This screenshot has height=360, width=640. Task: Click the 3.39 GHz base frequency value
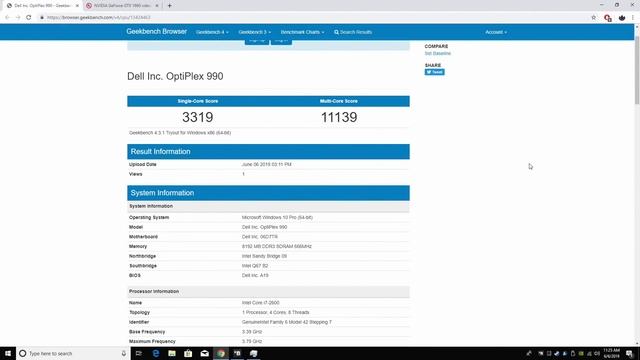tap(252, 332)
